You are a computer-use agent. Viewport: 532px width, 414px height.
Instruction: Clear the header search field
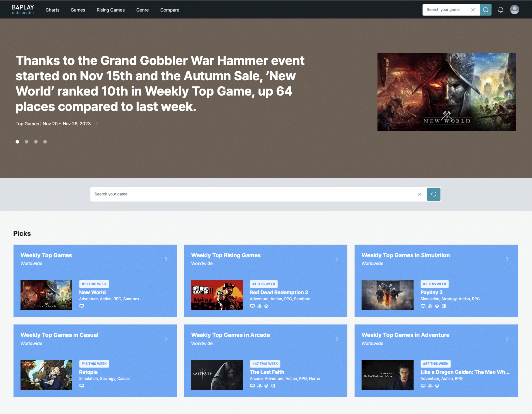coord(473,10)
